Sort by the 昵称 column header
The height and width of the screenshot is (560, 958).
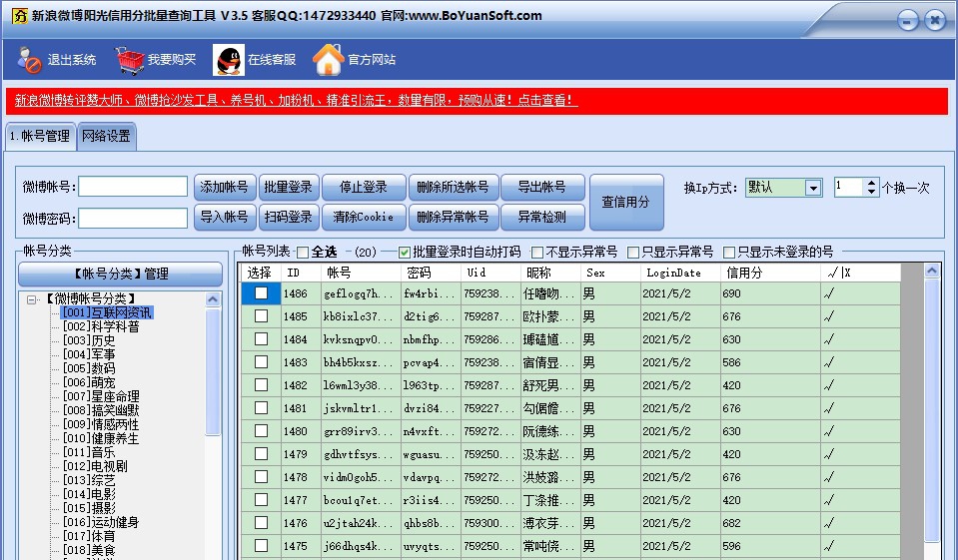point(550,273)
